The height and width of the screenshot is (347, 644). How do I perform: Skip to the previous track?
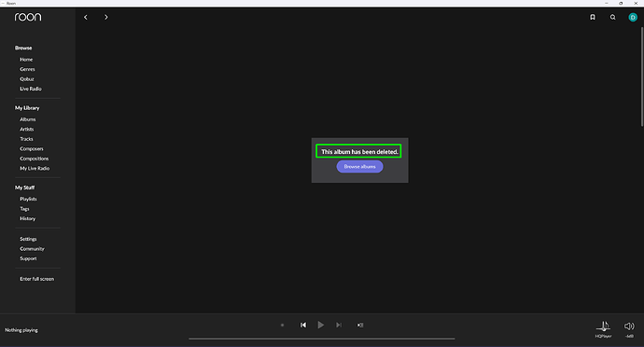click(x=303, y=325)
